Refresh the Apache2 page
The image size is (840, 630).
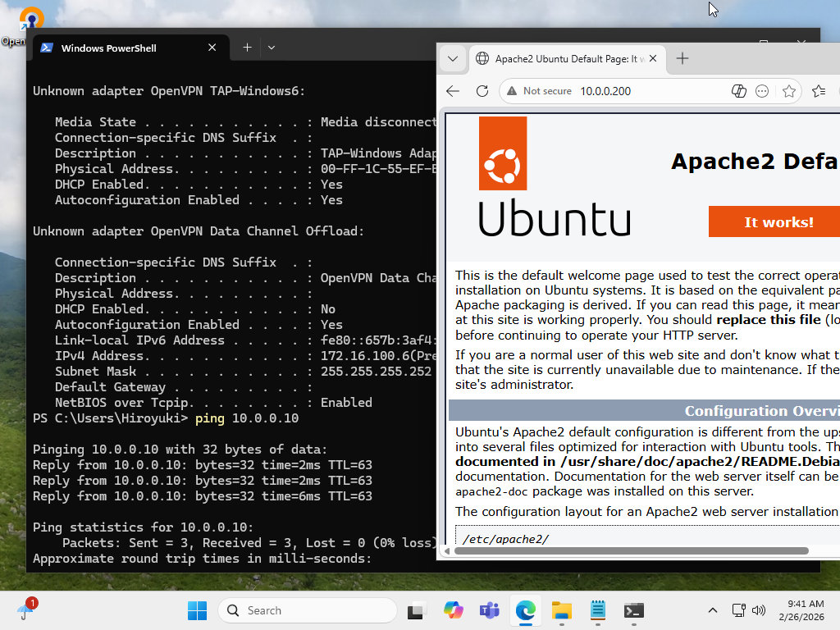(x=482, y=91)
